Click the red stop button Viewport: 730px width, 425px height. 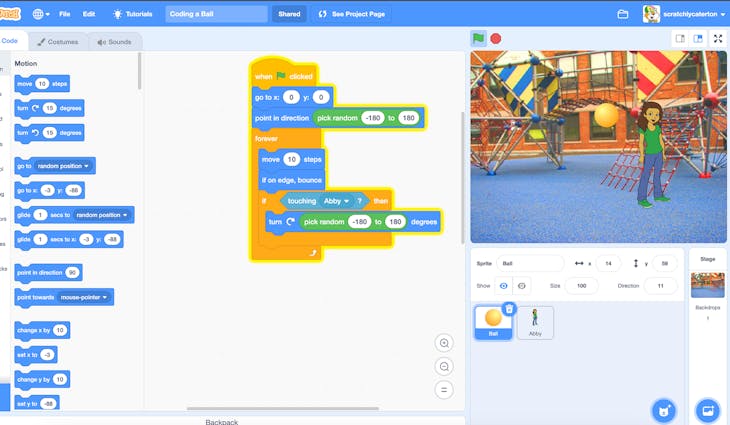click(x=496, y=39)
